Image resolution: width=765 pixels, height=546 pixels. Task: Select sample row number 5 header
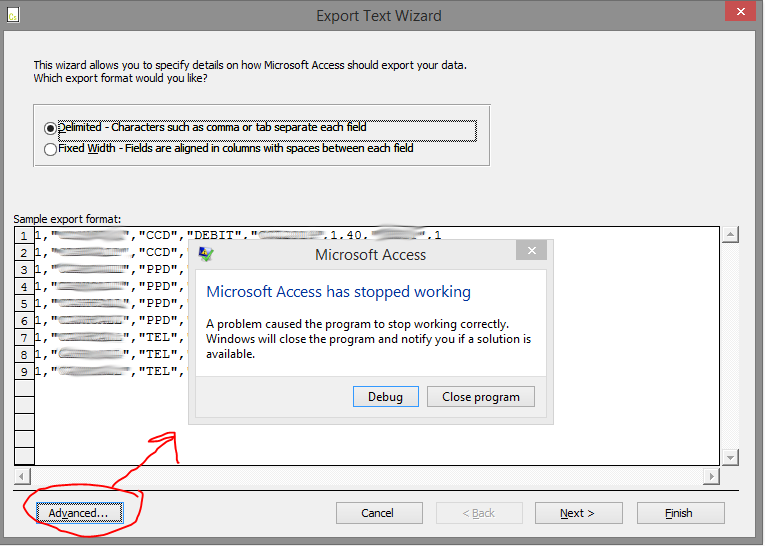click(24, 304)
